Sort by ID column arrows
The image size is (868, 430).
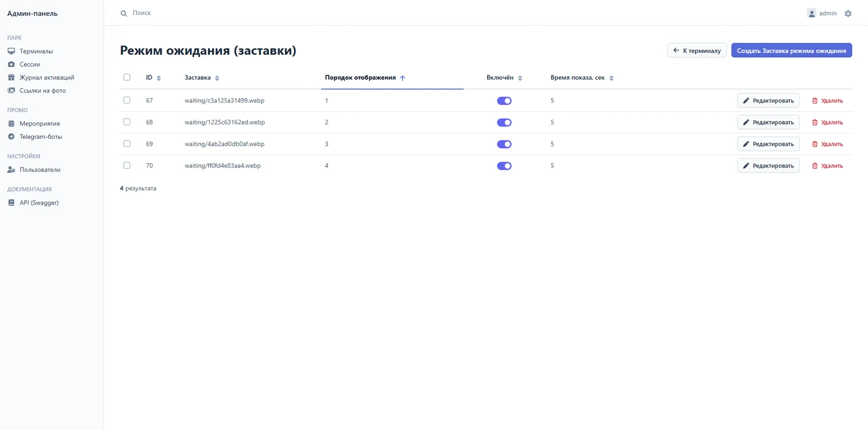158,78
